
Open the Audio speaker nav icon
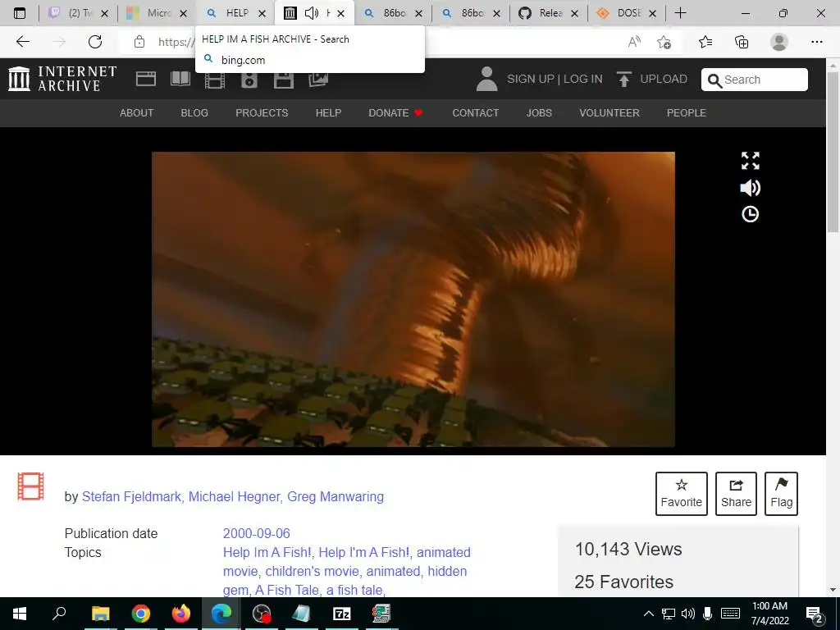(x=249, y=81)
